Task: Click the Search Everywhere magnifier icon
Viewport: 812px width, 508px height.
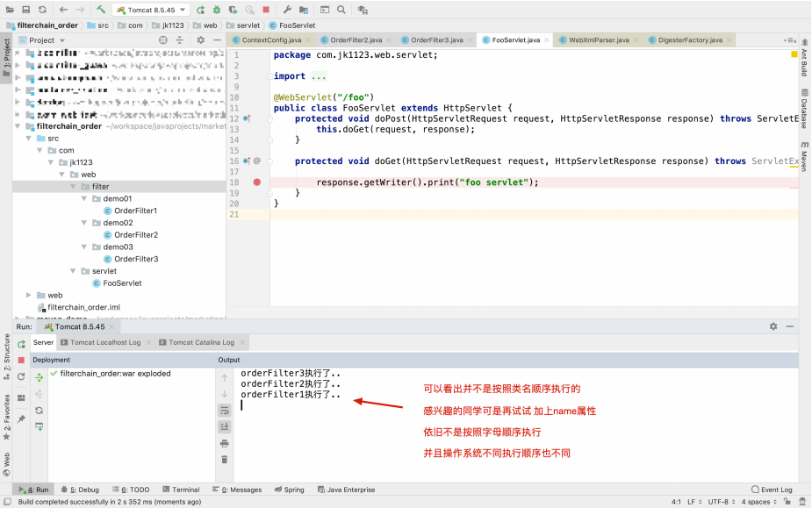Action: tap(341, 10)
